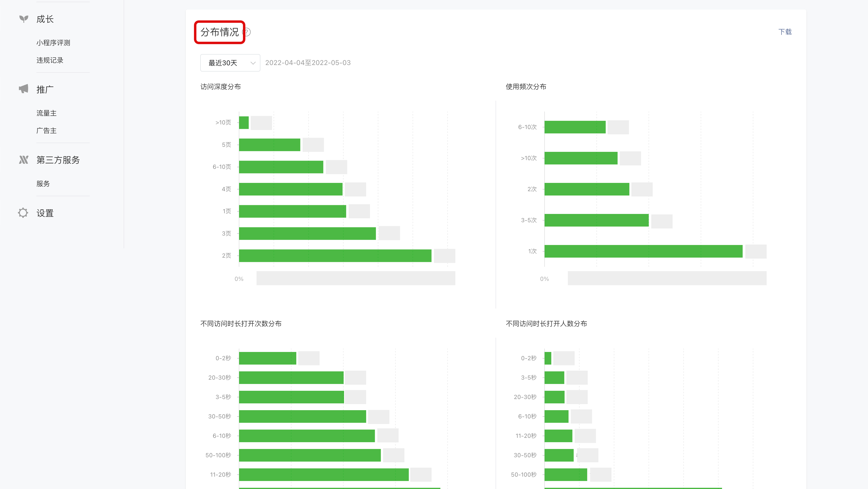Open the 最近30天 date range dropdown
Viewport: 868px width, 489px height.
230,63
